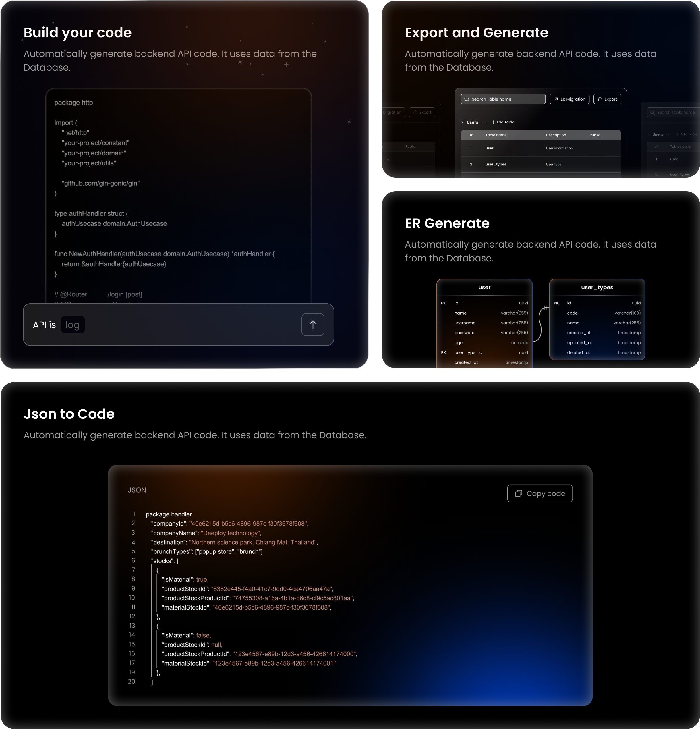Click the faded search icon on right panel

click(652, 112)
